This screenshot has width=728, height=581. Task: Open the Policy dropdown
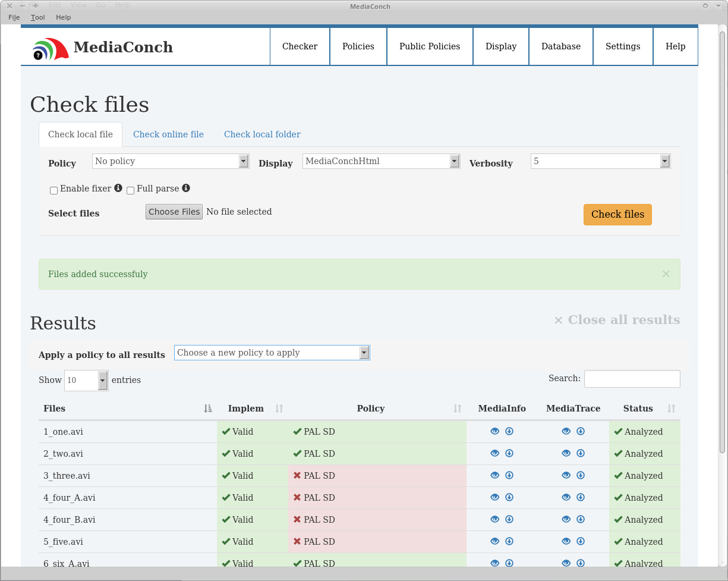(171, 161)
